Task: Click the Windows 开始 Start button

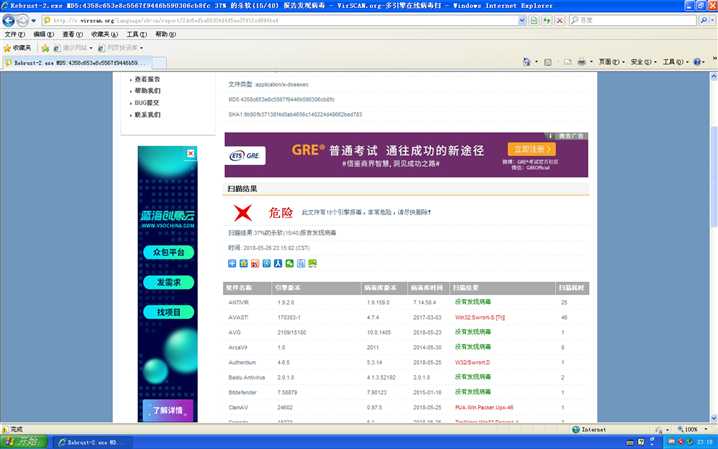Action: [24, 442]
